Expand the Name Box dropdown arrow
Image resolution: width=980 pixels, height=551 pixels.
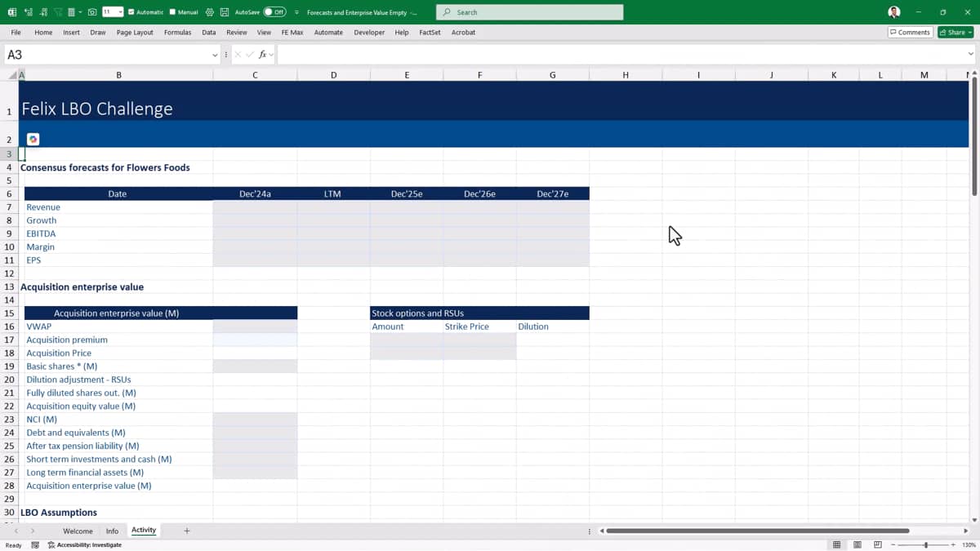click(215, 55)
